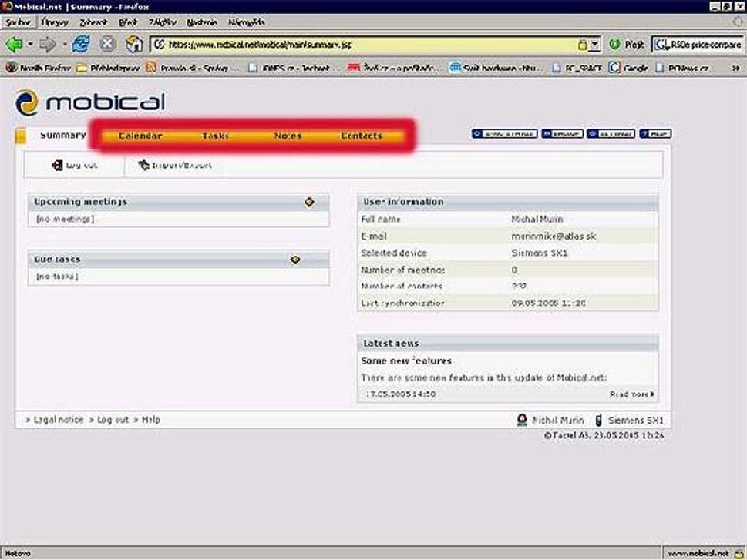Click the diamond icon in Due tasks header
The image size is (747, 560).
295,260
